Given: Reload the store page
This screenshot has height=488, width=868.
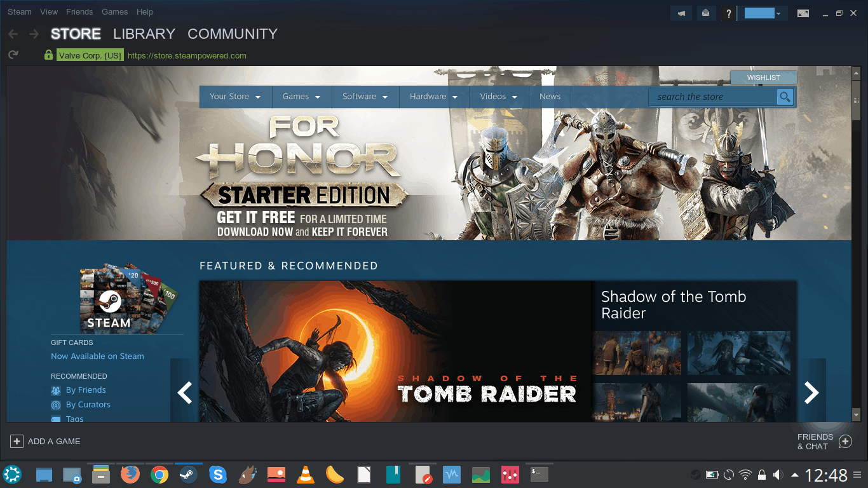Looking at the screenshot, I should pyautogui.click(x=13, y=55).
